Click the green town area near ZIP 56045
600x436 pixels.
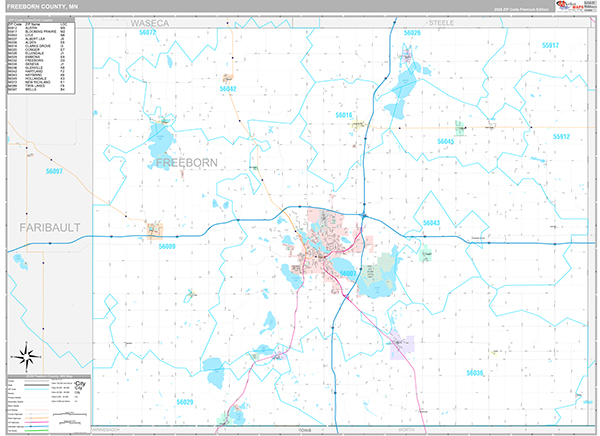tap(461, 127)
